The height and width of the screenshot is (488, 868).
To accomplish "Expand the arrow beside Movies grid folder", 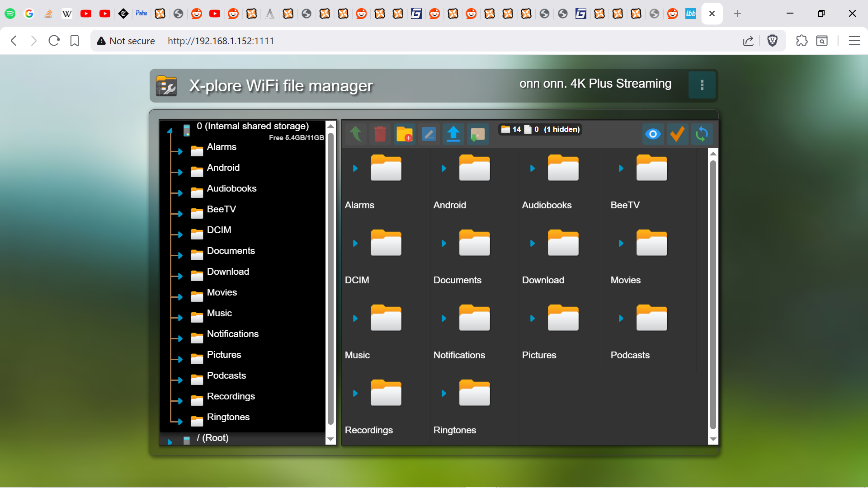I will (x=621, y=244).
